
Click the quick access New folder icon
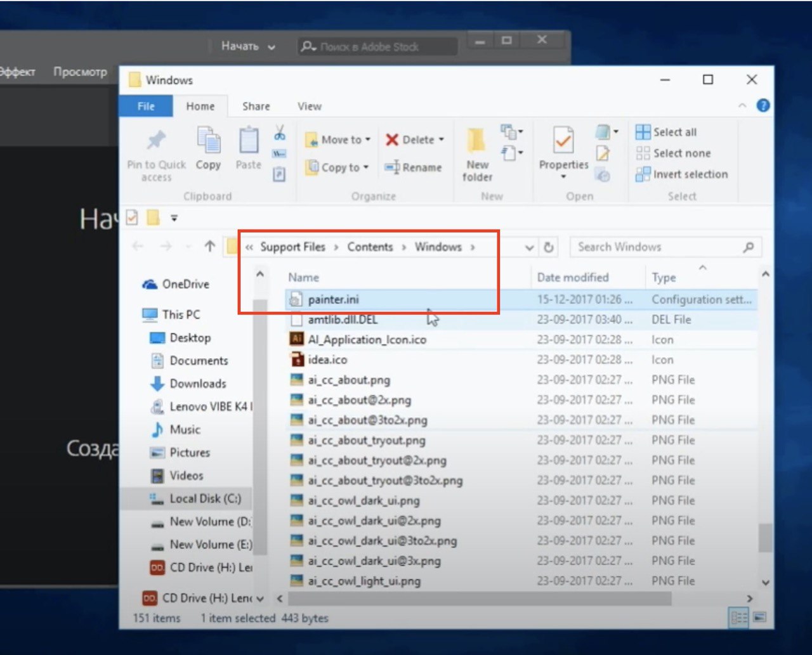pyautogui.click(x=153, y=218)
